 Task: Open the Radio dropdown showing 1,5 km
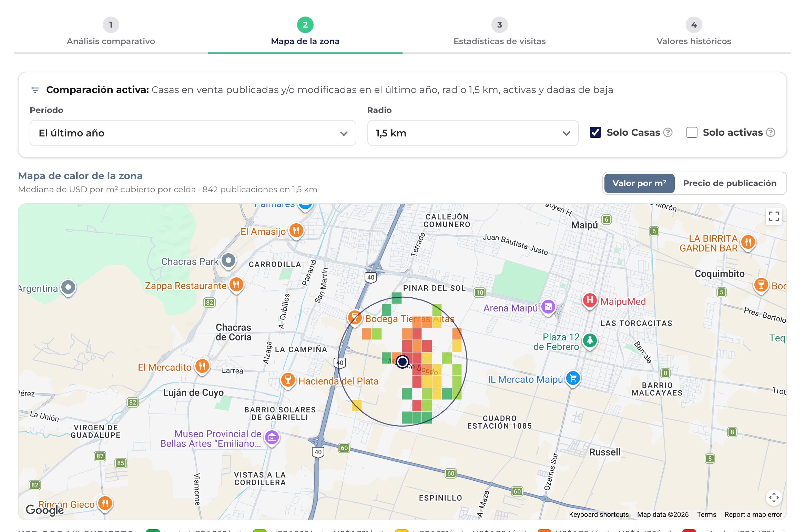(473, 133)
